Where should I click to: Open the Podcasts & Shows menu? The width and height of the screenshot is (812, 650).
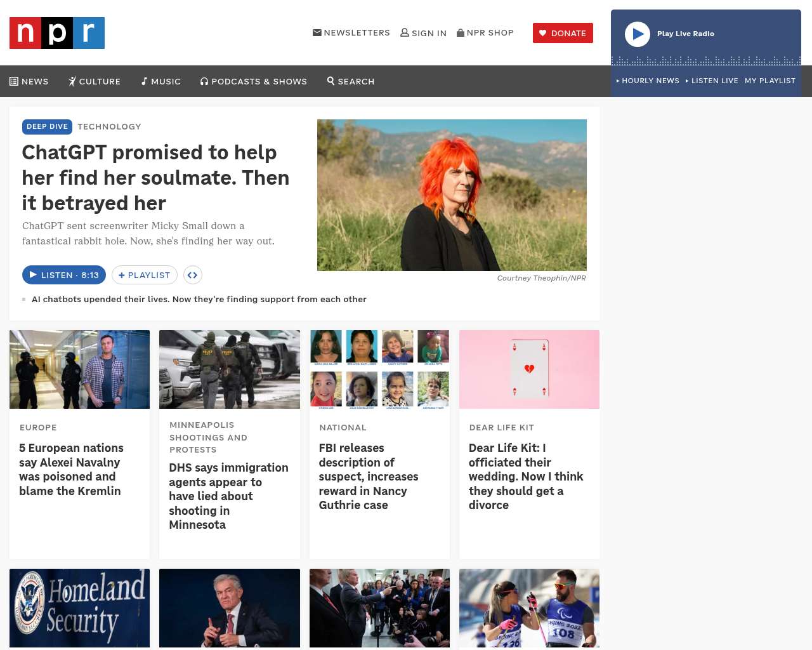click(254, 81)
